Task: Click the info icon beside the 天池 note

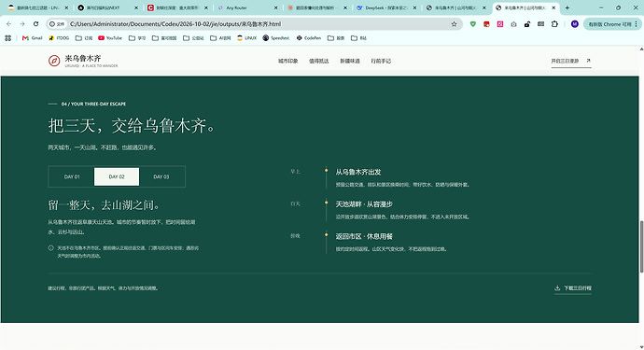Action: [x=51, y=248]
